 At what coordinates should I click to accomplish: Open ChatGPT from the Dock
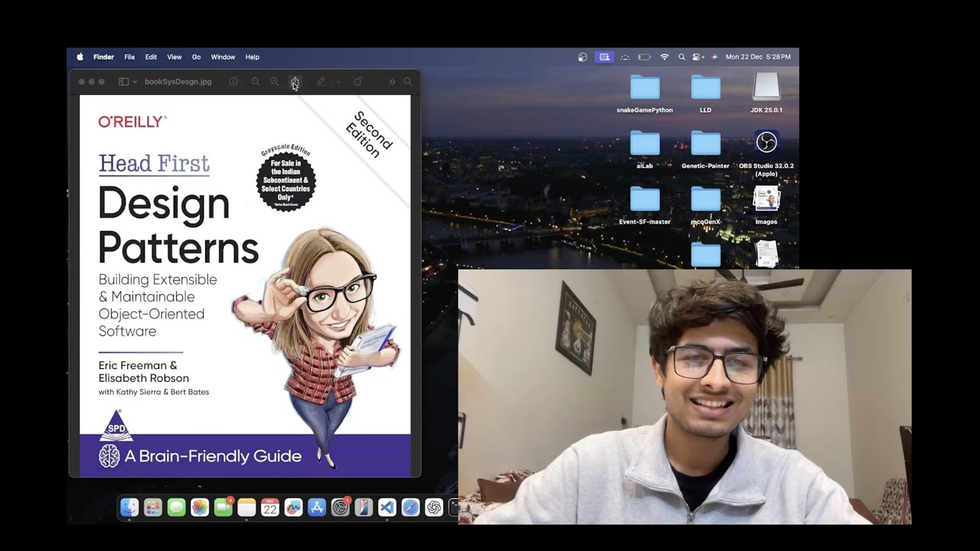point(434,507)
